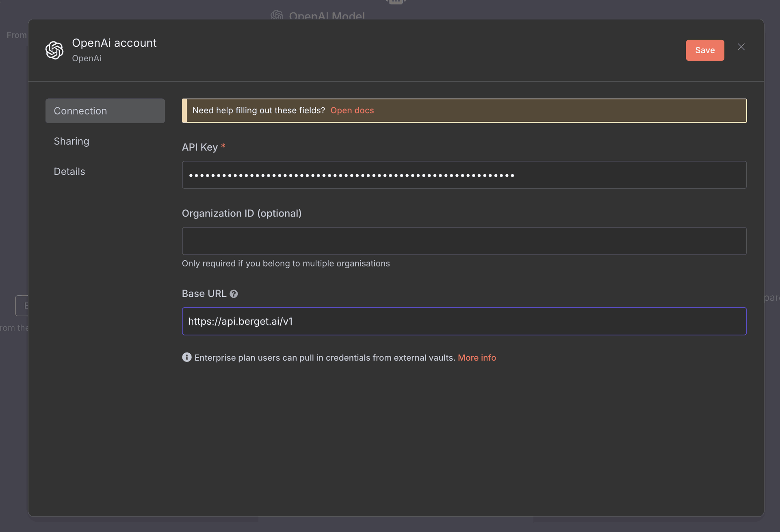Screen dimensions: 780x532
Task: Click the API Key label text
Action: click(199, 147)
